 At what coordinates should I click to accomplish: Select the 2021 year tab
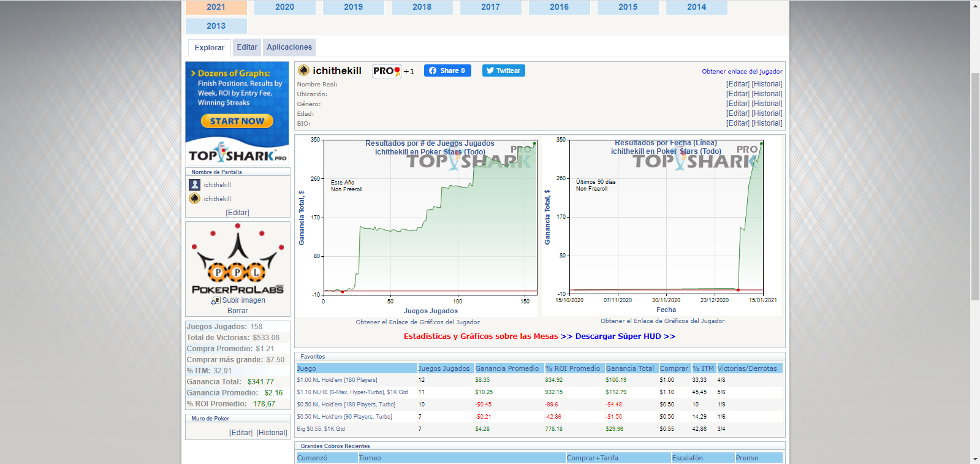pyautogui.click(x=216, y=7)
